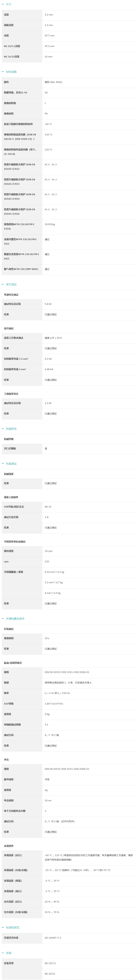Click the 端板宽度 row label
This screenshot has width=138, height=980.
(x=9, y=25)
